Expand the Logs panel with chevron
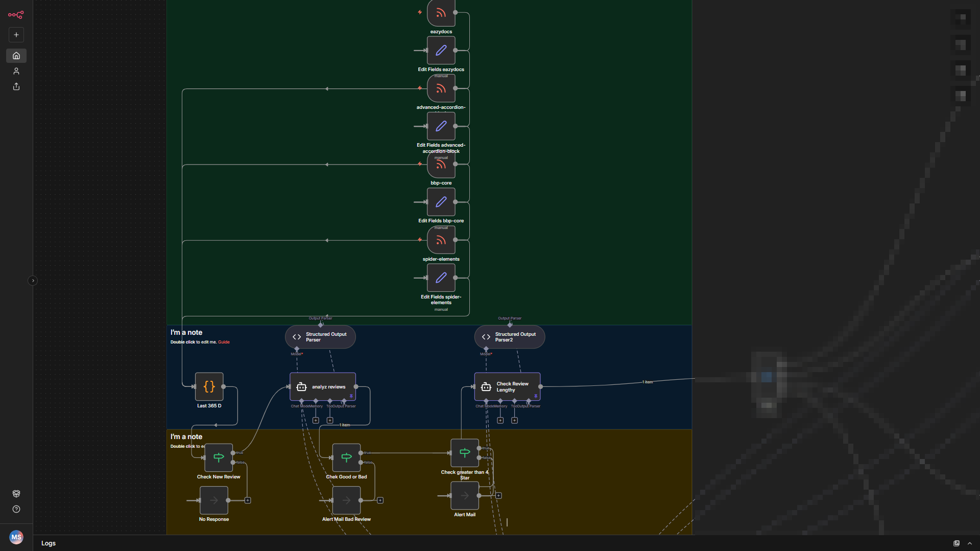Viewport: 980px width, 551px height. click(970, 543)
